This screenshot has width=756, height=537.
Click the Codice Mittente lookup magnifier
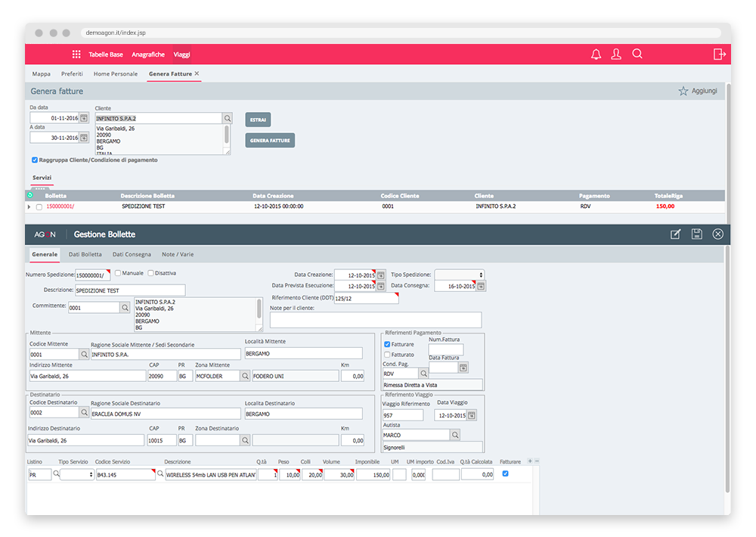click(x=85, y=355)
